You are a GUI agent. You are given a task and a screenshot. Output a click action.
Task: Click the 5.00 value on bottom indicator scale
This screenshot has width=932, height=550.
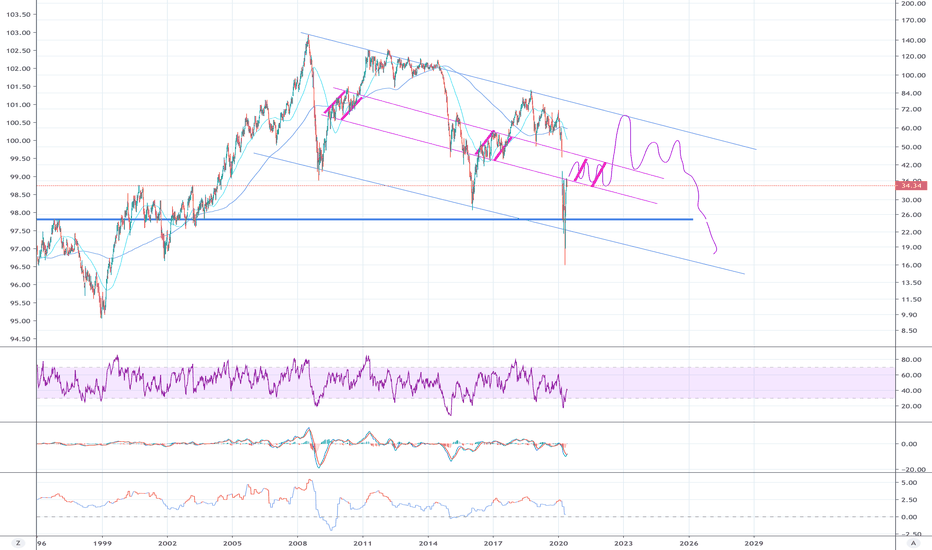click(909, 483)
